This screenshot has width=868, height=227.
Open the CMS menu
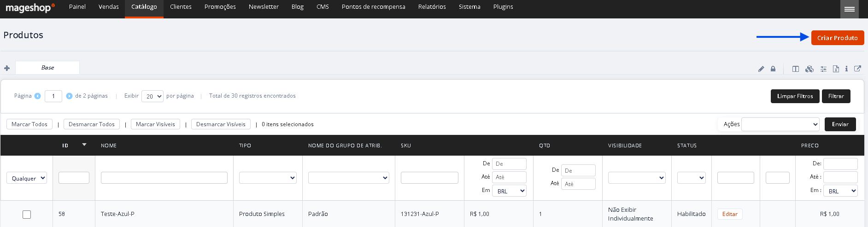[x=323, y=7]
